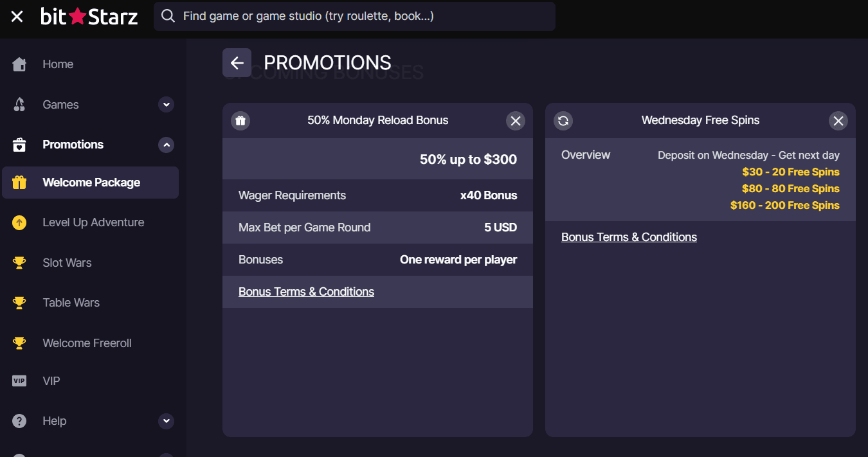The width and height of the screenshot is (868, 457).
Task: Expand the Games submenu chevron
Action: point(167,105)
